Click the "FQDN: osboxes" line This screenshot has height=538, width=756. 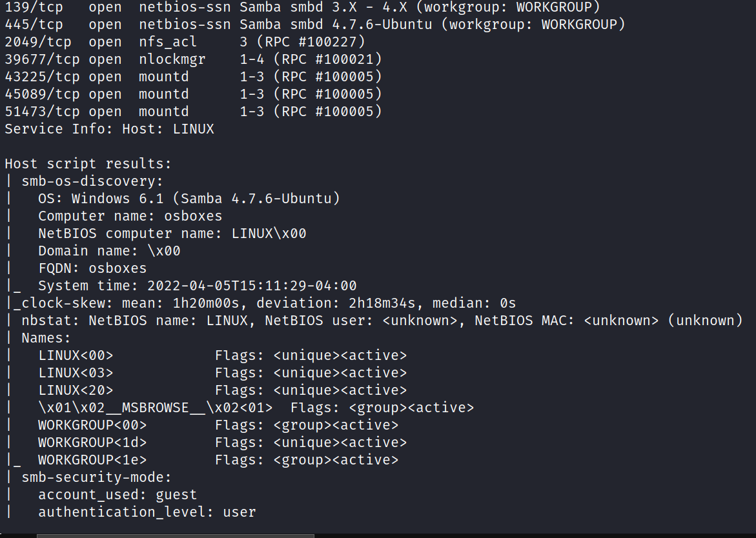[92, 268]
